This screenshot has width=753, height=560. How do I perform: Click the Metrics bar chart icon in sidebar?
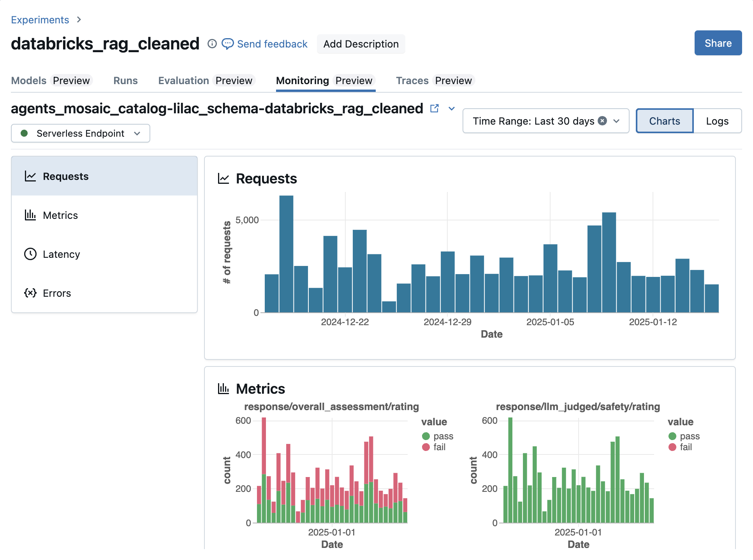pyautogui.click(x=30, y=215)
